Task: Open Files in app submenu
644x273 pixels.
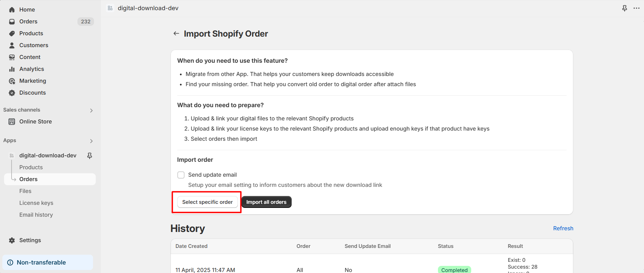Action: 25,191
